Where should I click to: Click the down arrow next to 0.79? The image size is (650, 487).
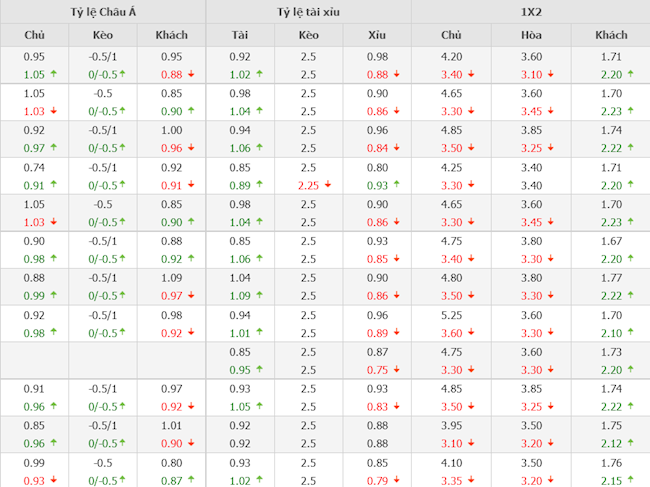[x=398, y=481]
